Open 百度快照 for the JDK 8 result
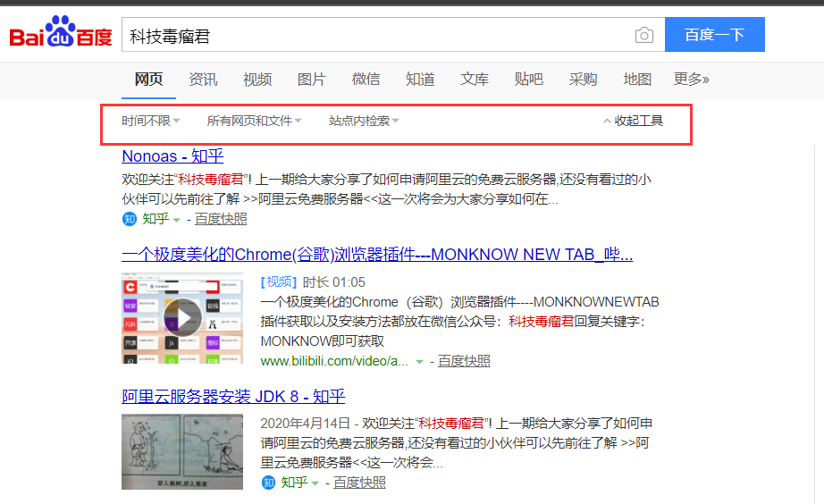This screenshot has height=504, width=824. pyautogui.click(x=359, y=483)
